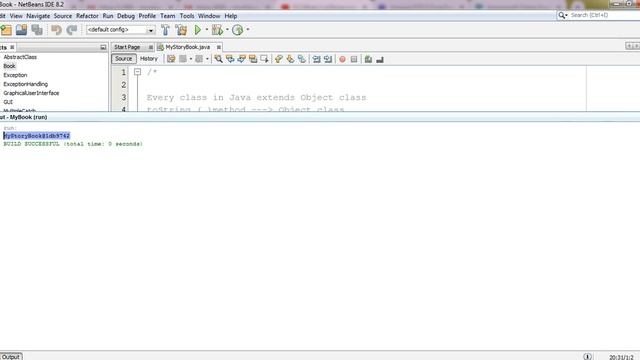Viewport: 640px width, 360px height.
Task: Open the Profile menu
Action: (147, 16)
